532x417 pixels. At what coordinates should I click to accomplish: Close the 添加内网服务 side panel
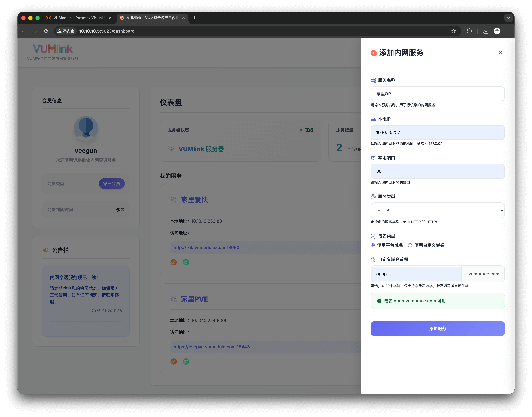500,53
